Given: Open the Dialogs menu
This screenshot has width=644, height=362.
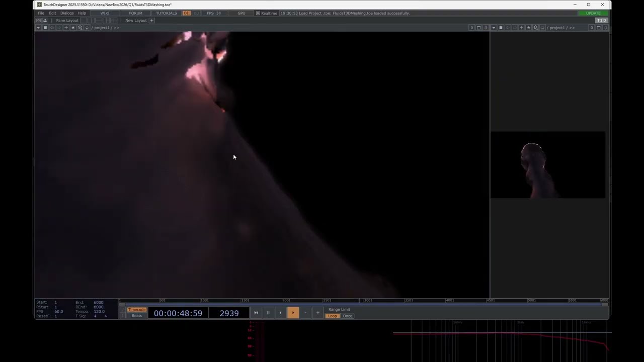Looking at the screenshot, I should 67,13.
